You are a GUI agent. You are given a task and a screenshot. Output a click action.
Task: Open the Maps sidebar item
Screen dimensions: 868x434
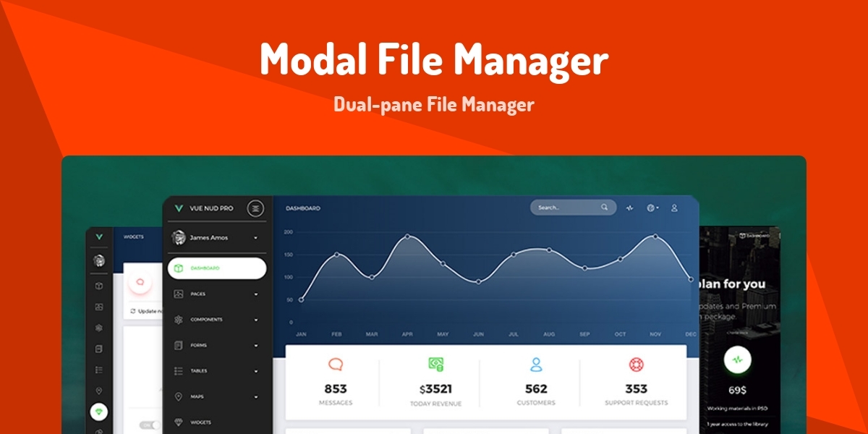198,397
